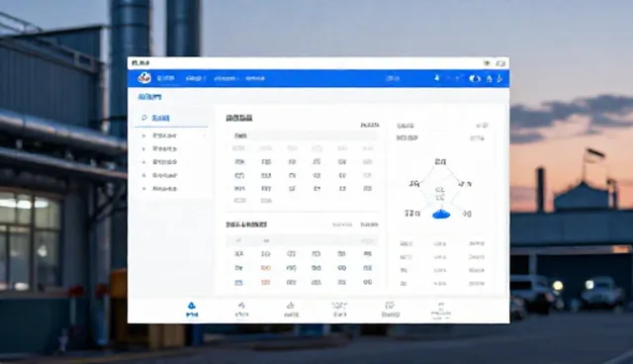Image resolution: width=633 pixels, height=364 pixels.
Task: Select the sixth bottom navigation tab
Action: click(440, 311)
